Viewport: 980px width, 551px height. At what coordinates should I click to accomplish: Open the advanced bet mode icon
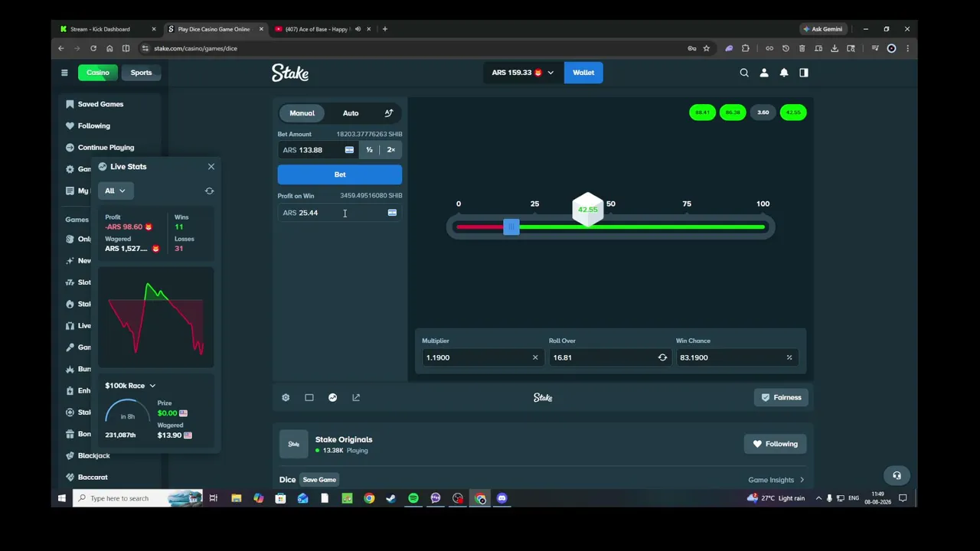(389, 113)
